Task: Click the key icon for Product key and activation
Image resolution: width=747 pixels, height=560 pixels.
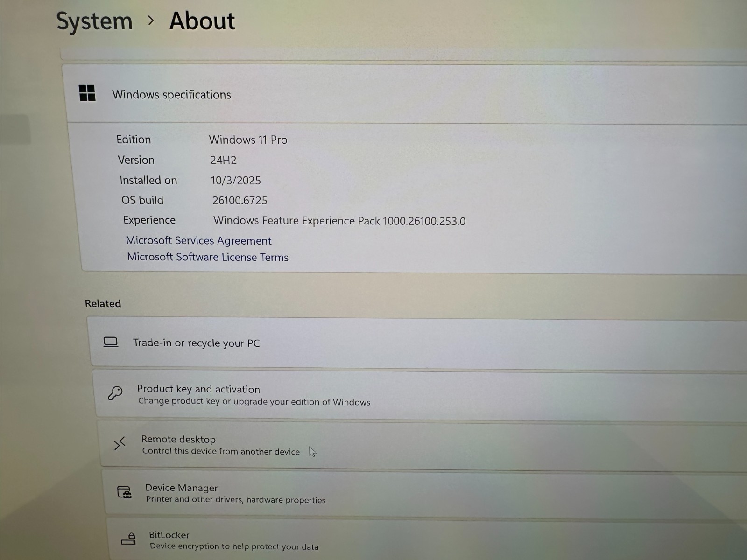Action: tap(115, 393)
